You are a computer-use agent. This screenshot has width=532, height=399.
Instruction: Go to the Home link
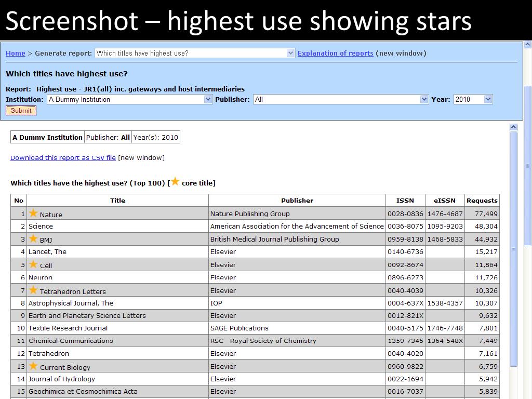[15, 54]
